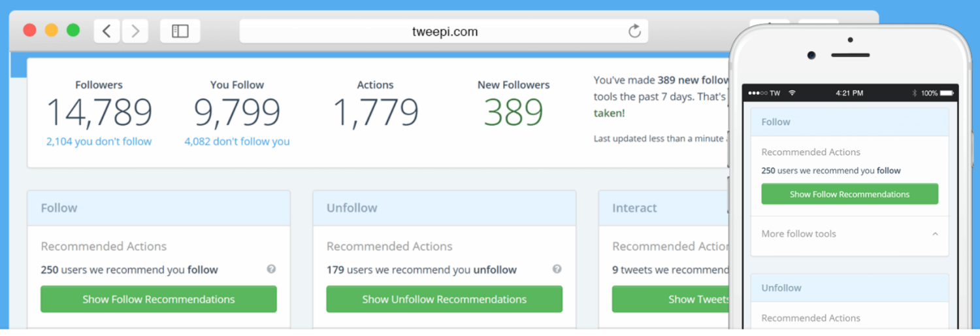Click help icon beside follow recommendation
980x336 pixels.
coord(271,269)
